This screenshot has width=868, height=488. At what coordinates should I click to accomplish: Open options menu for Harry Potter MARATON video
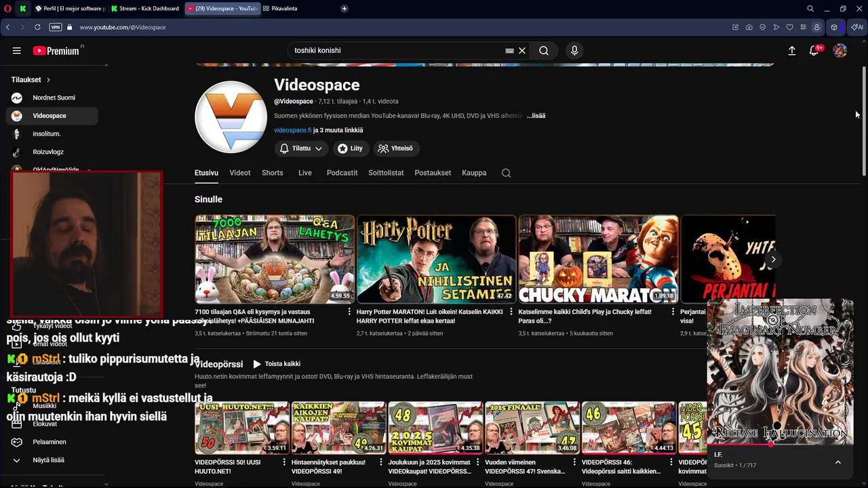pos(512,312)
